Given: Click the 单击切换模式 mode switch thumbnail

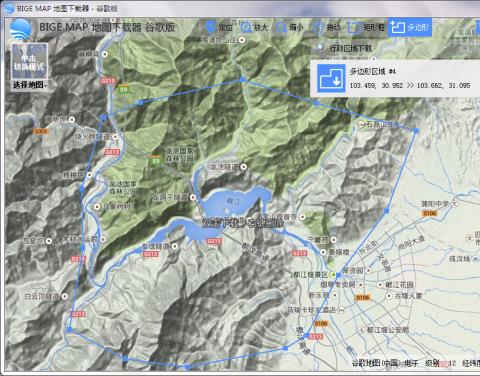Looking at the screenshot, I should [29, 62].
